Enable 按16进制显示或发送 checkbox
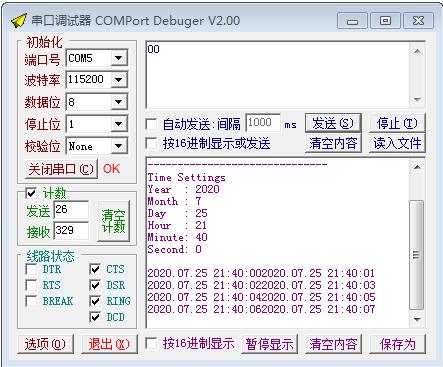Screen dimensions: 443x367 (151, 144)
